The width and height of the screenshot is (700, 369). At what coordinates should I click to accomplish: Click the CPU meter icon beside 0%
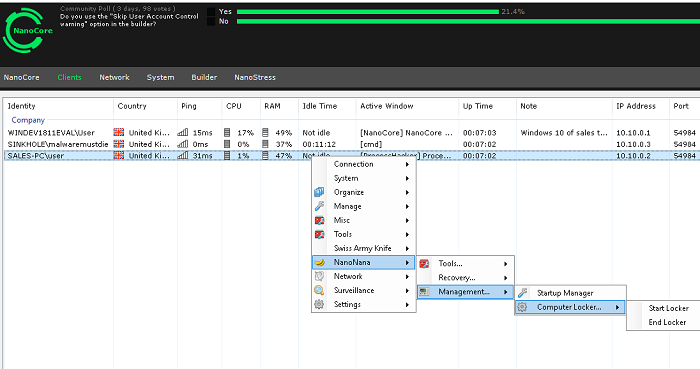227,144
